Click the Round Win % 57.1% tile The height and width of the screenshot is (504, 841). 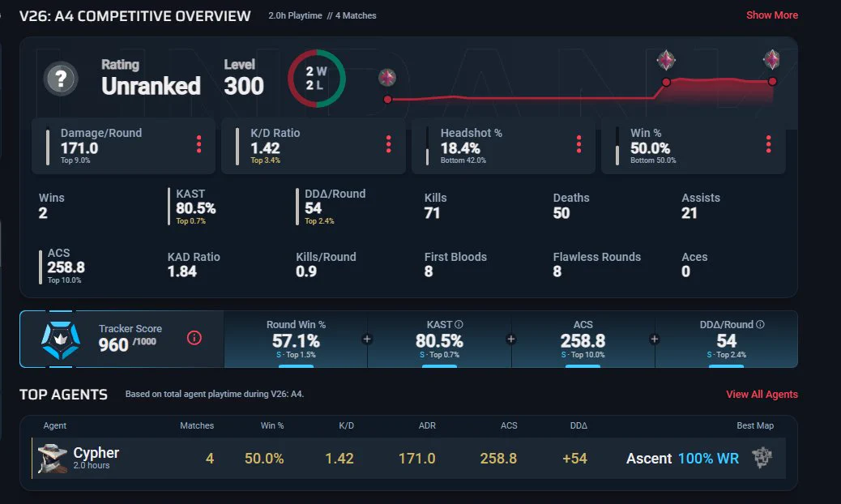296,339
